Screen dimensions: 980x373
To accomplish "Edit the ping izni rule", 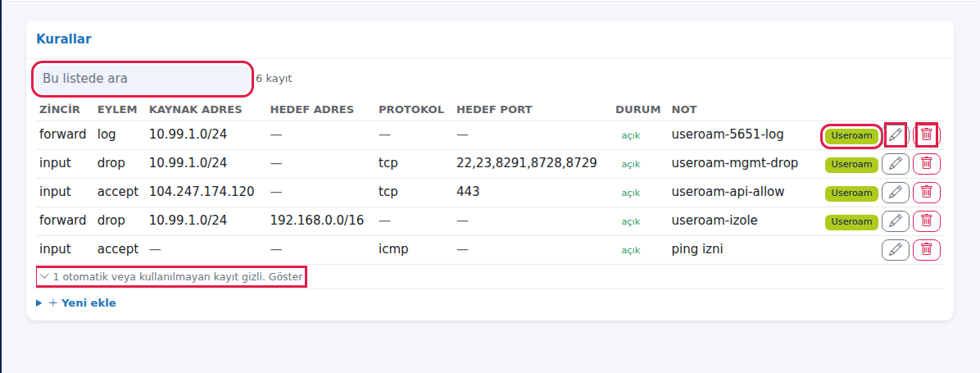I will click(x=896, y=250).
